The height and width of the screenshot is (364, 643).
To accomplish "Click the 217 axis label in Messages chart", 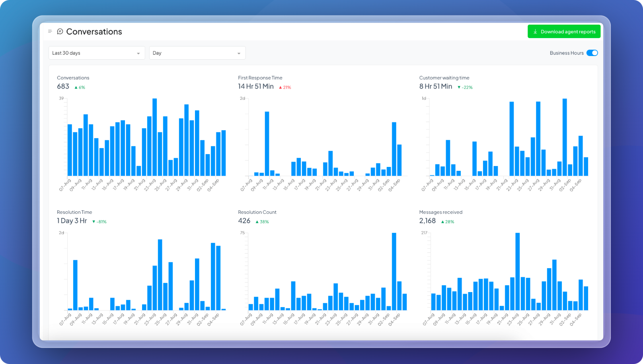I will (x=424, y=233).
